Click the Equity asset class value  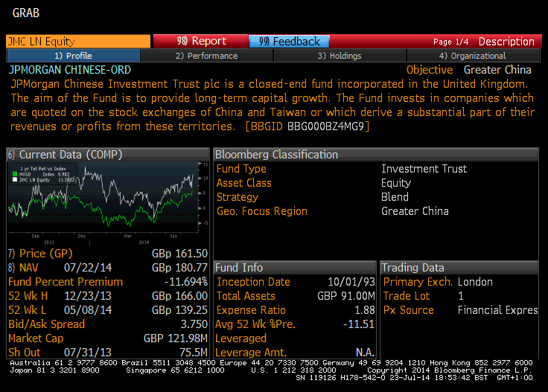pos(396,183)
